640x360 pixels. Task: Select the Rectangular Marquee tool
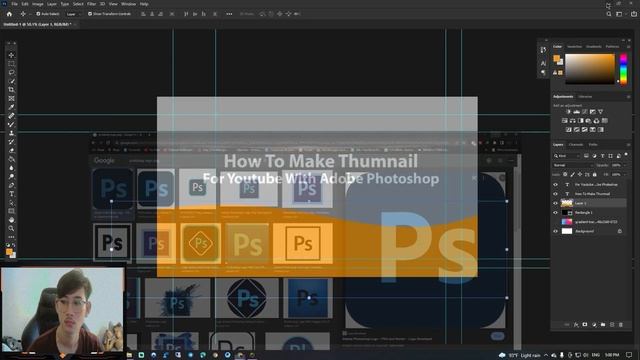(11, 64)
